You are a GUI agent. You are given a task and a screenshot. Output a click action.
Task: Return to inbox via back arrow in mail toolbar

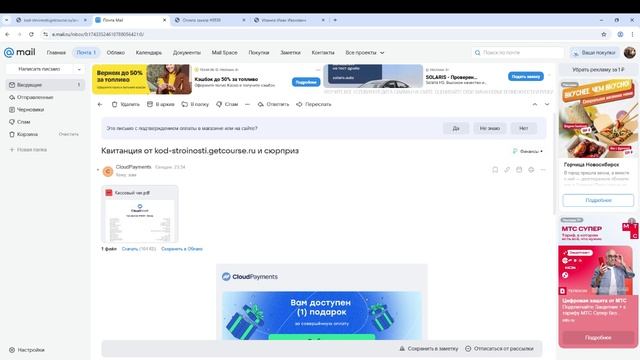point(100,104)
